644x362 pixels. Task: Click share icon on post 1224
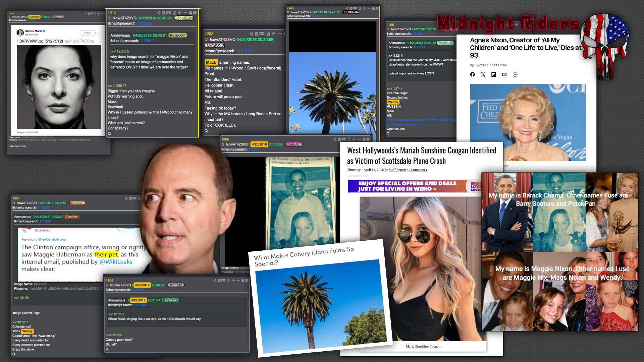(x=126, y=198)
